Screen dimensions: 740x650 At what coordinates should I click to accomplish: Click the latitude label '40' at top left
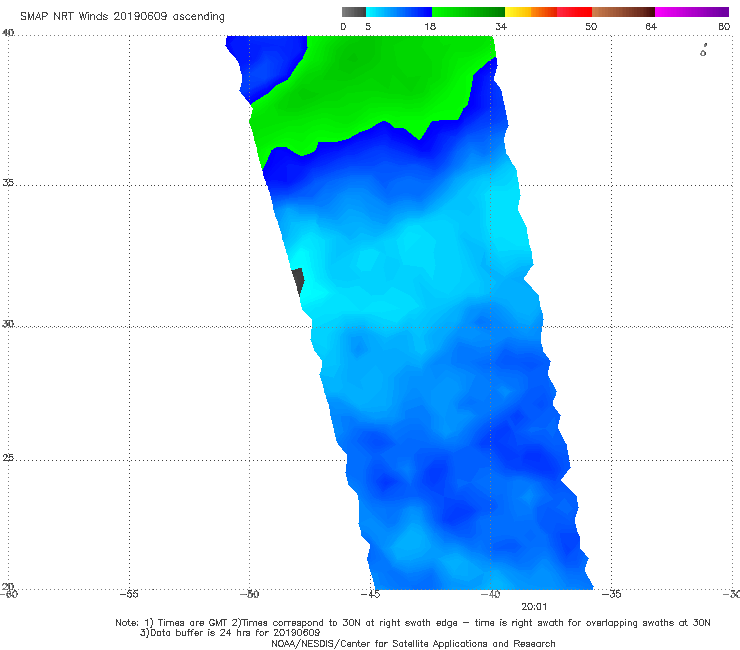8,33
